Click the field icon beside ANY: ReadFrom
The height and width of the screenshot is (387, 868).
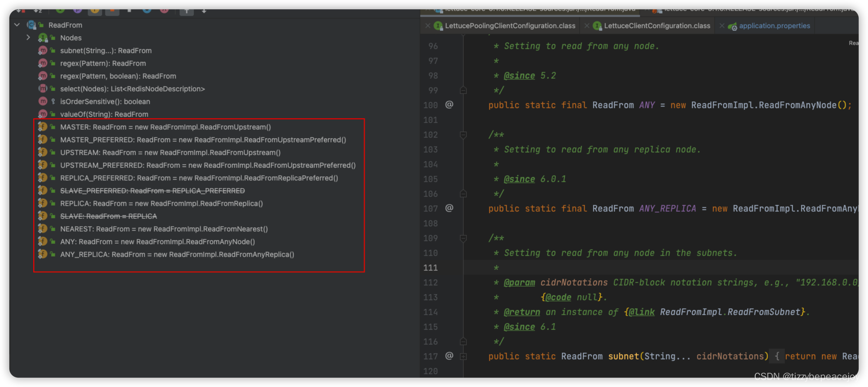pos(43,241)
